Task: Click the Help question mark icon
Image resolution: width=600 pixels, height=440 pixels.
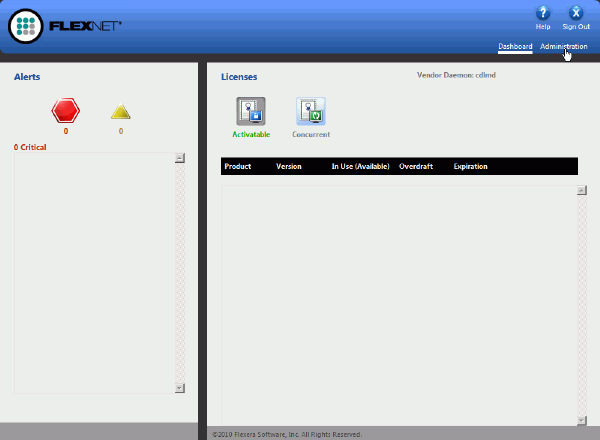Action: (x=544, y=13)
